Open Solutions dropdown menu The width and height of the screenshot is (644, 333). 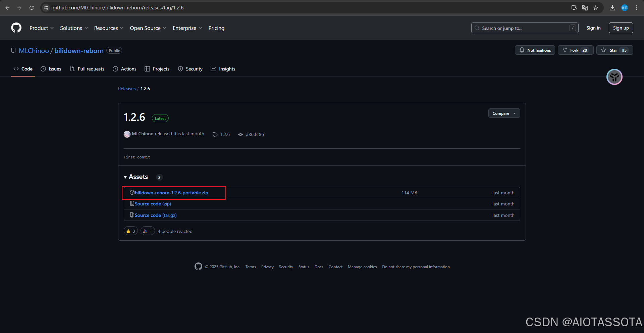[x=74, y=28]
